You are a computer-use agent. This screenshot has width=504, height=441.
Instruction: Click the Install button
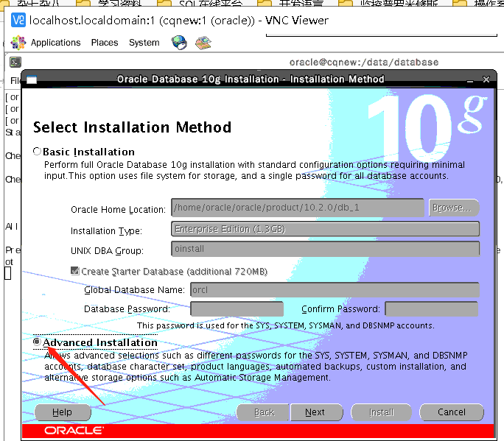(x=381, y=412)
